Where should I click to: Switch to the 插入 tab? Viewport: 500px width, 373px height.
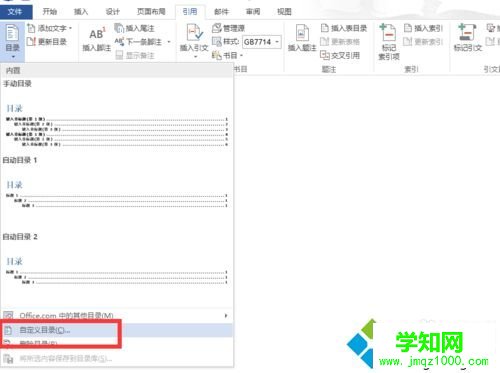click(x=81, y=12)
